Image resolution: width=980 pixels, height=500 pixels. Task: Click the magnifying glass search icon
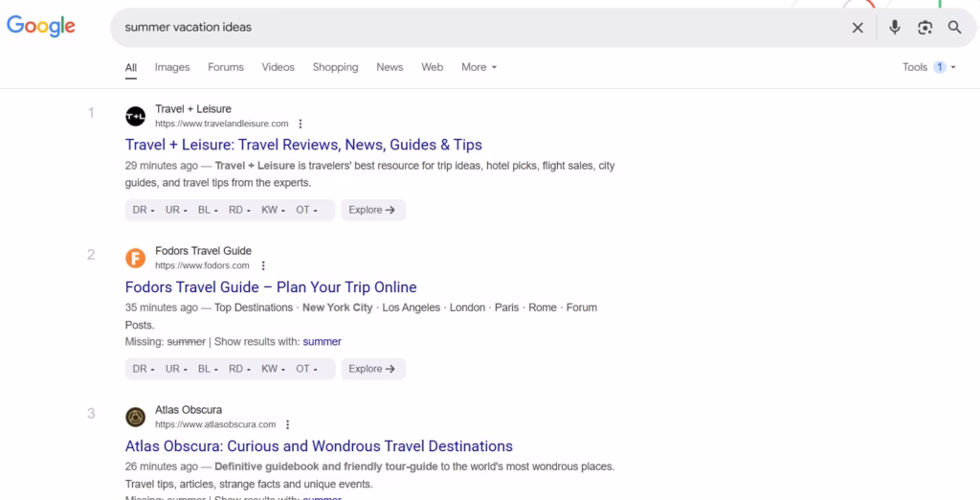pos(954,28)
